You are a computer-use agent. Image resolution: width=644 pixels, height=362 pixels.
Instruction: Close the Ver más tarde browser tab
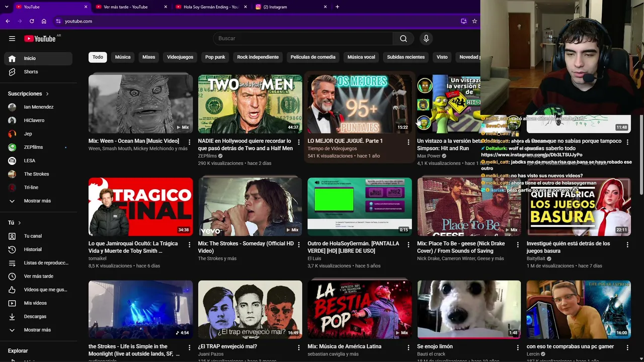tap(166, 7)
